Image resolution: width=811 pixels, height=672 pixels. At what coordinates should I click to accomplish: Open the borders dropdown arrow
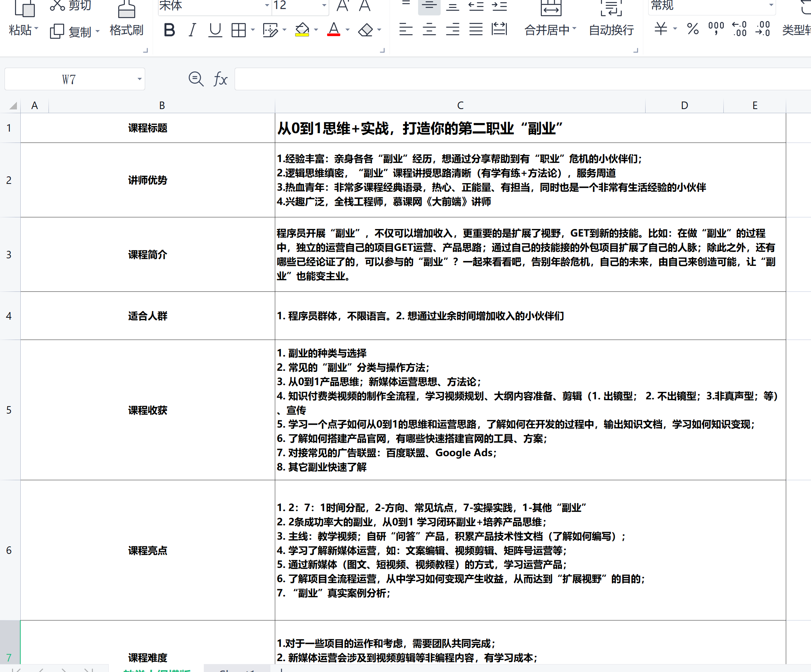[253, 30]
